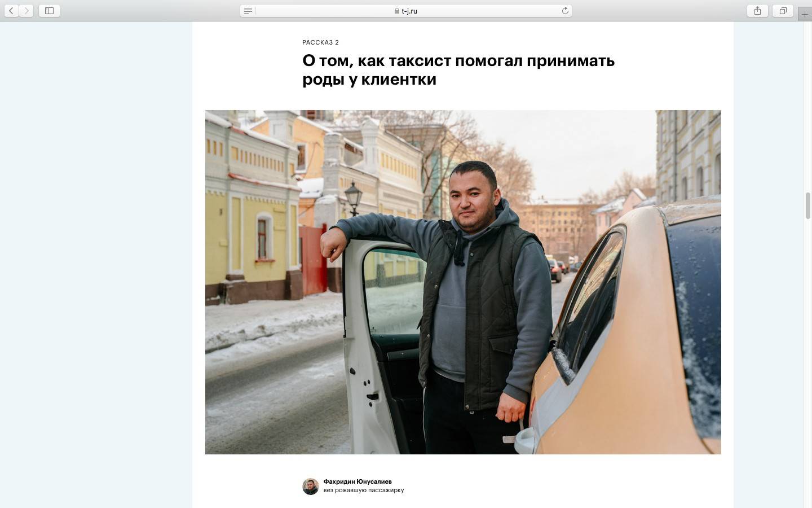Image resolution: width=812 pixels, height=508 pixels.
Task: Open the taxi driver photo
Action: click(x=463, y=282)
